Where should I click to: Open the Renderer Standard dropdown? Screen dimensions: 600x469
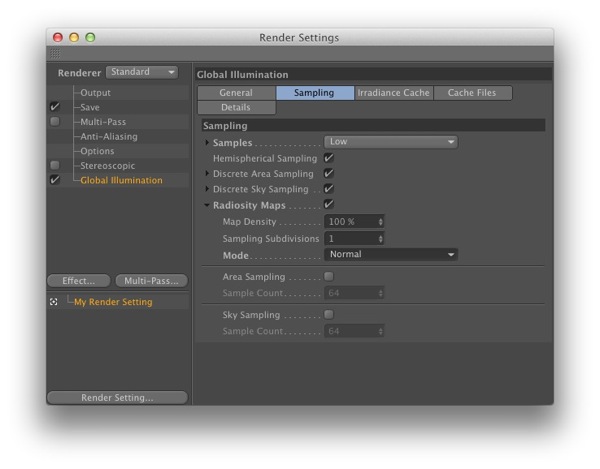tap(141, 72)
